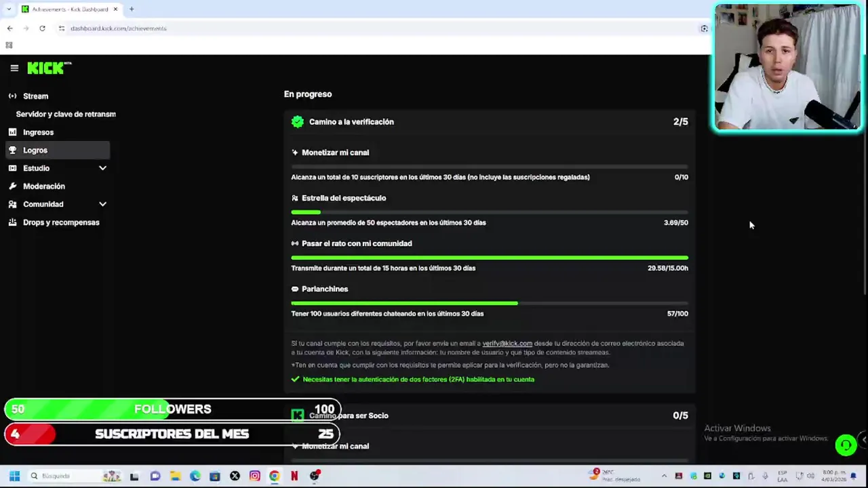This screenshot has height=488, width=868.
Task: Click the webcam overlay thumbnail
Action: (787, 66)
